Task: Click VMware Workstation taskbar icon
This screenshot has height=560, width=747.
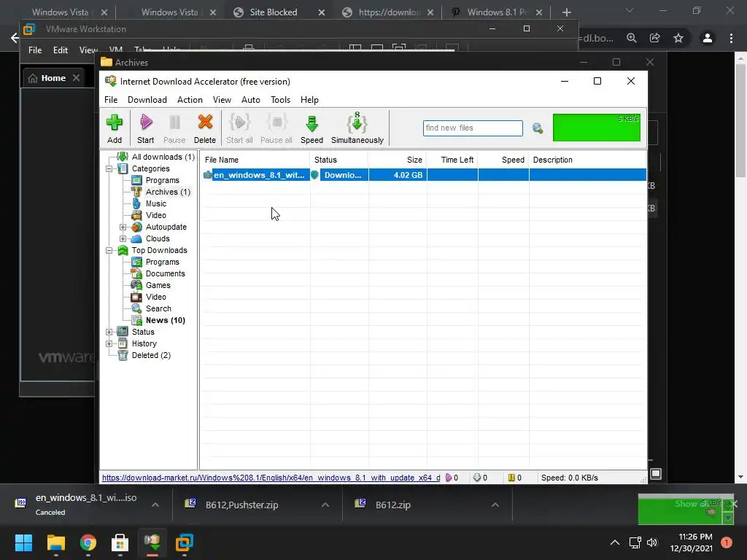Action: pos(185,542)
